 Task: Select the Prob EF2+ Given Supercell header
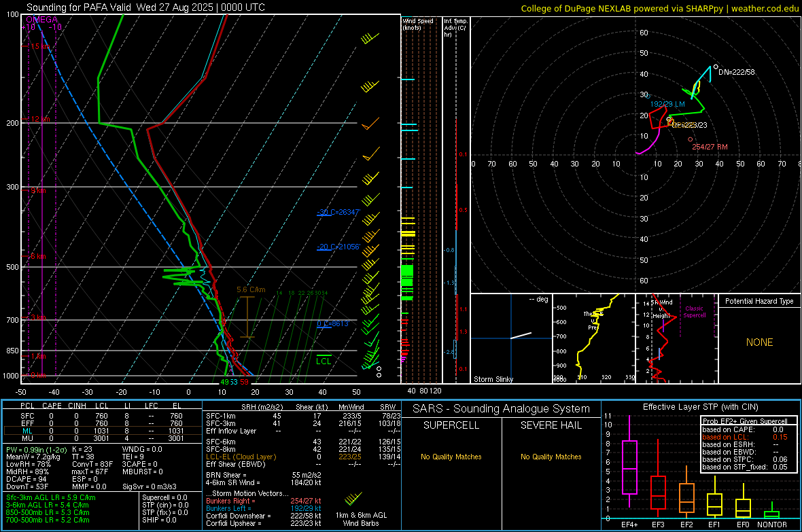(745, 421)
